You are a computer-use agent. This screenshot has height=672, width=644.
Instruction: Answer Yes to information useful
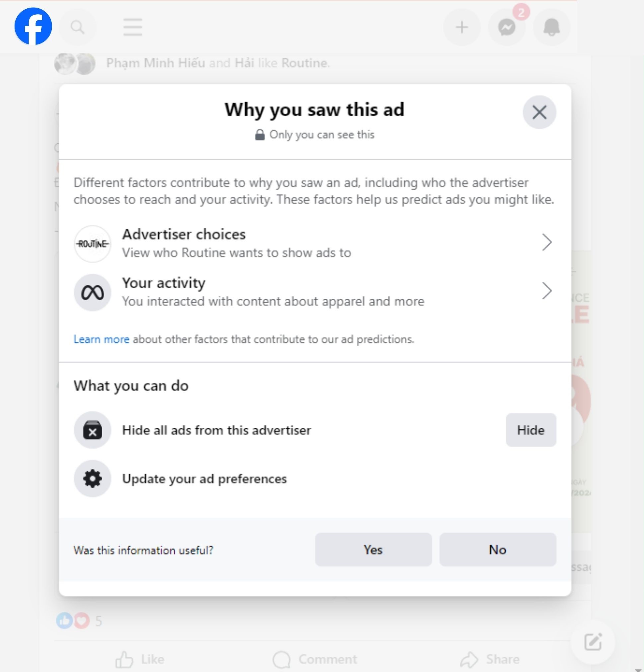coord(373,550)
